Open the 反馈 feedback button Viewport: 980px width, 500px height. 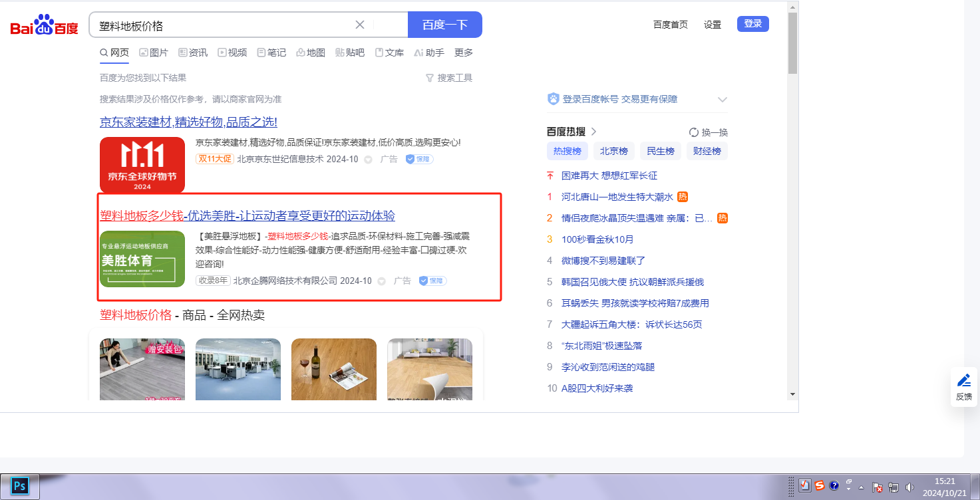pyautogui.click(x=964, y=387)
